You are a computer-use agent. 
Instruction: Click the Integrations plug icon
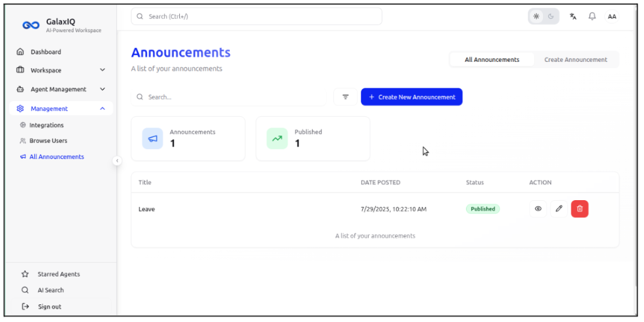[x=23, y=125]
